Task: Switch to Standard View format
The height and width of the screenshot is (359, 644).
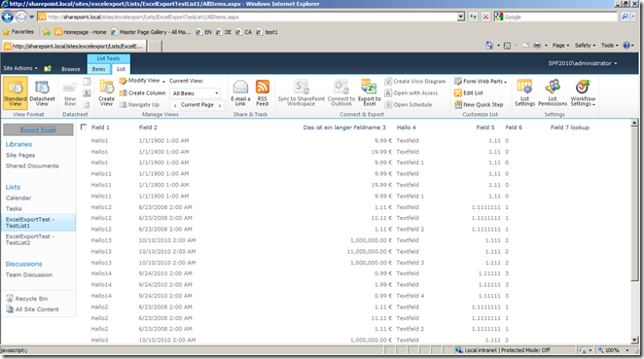Action: point(16,92)
